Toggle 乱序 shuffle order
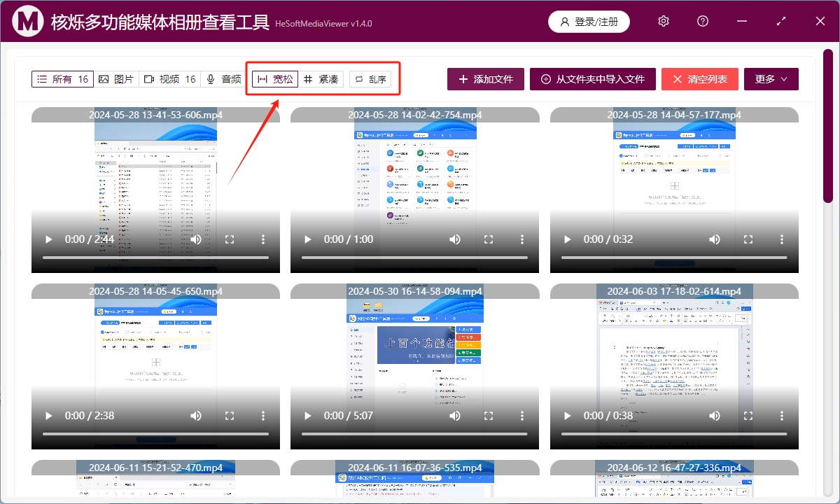Screen dimensions: 840x504 coord(370,79)
